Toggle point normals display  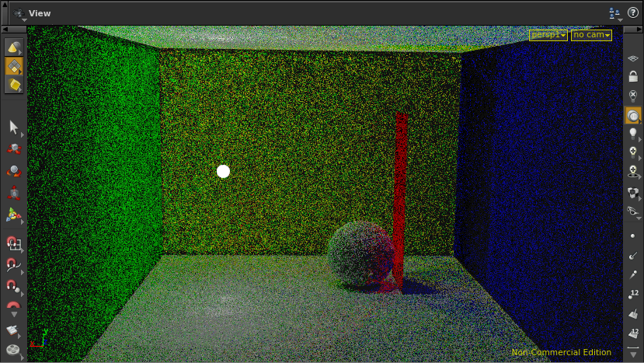(x=633, y=256)
